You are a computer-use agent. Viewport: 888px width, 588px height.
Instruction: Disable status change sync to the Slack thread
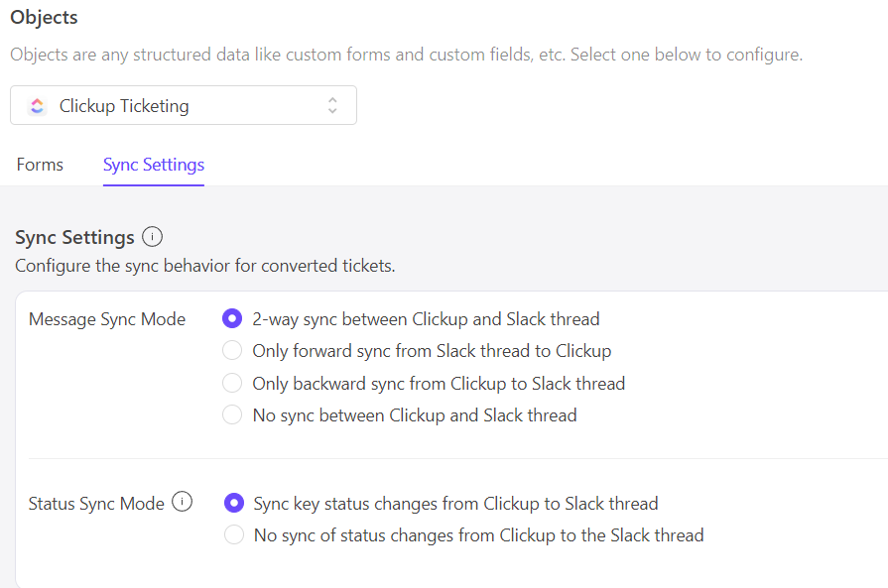234,535
